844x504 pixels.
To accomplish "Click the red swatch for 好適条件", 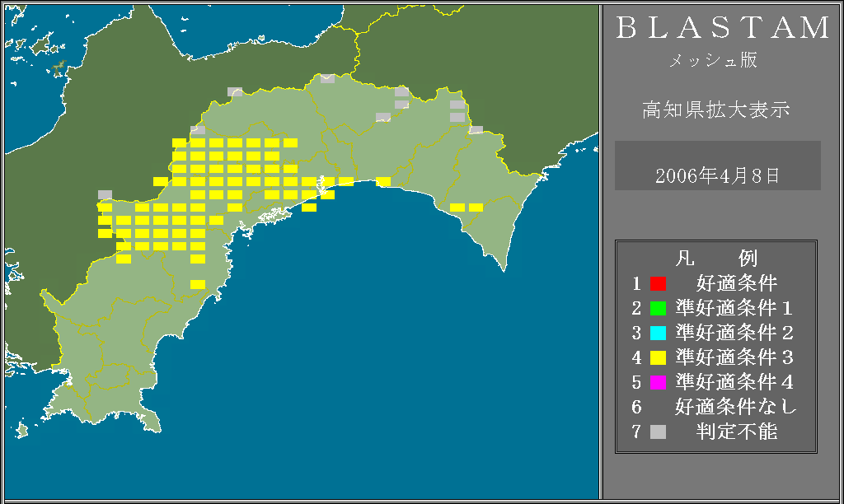I will (x=658, y=283).
